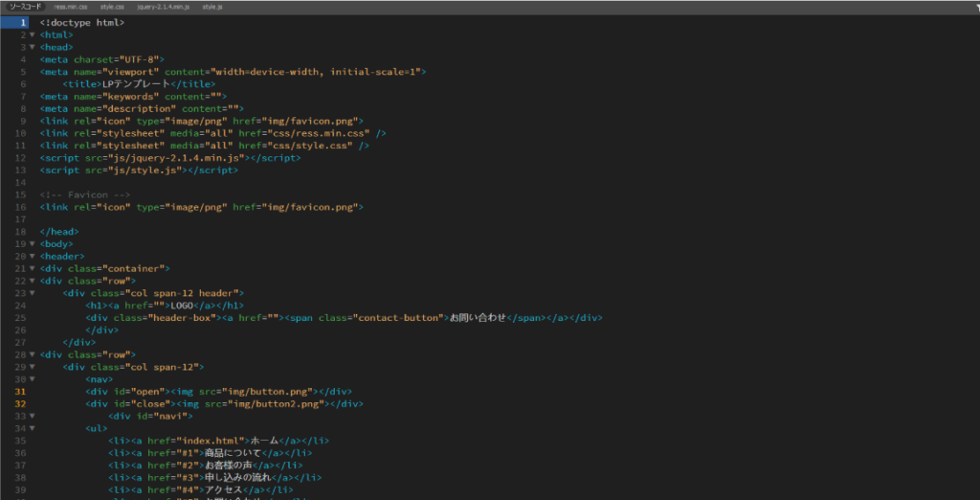The width and height of the screenshot is (980, 500).
Task: Click the meta viewport content line
Action: point(233,72)
